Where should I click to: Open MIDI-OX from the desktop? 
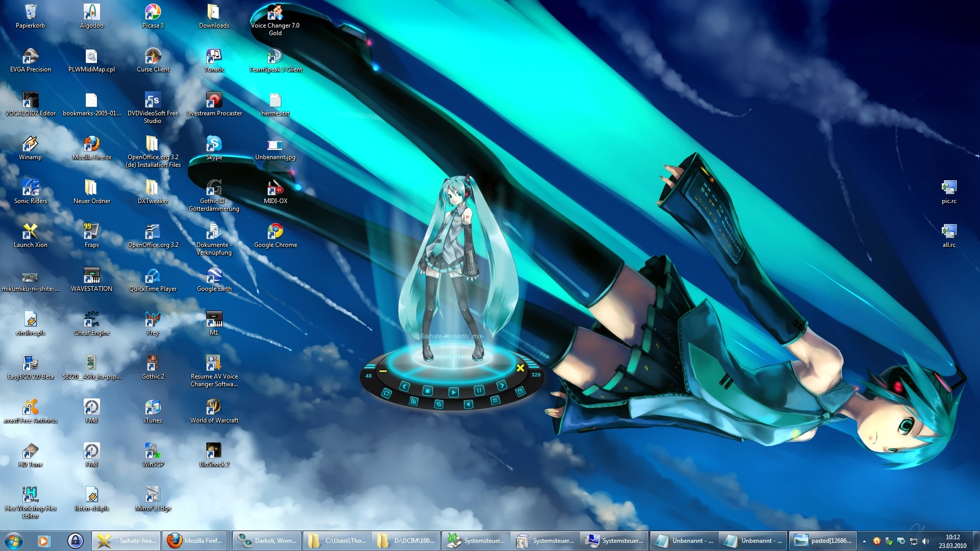276,188
